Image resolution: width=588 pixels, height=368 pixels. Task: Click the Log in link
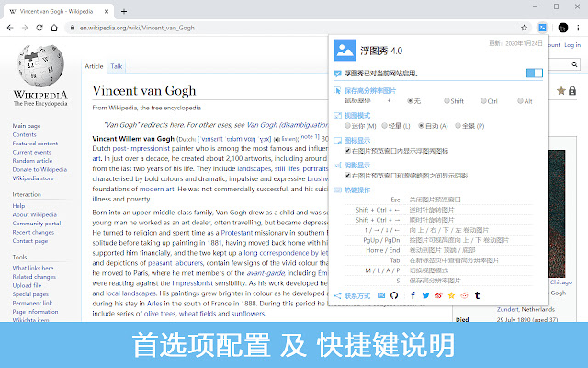click(x=572, y=45)
